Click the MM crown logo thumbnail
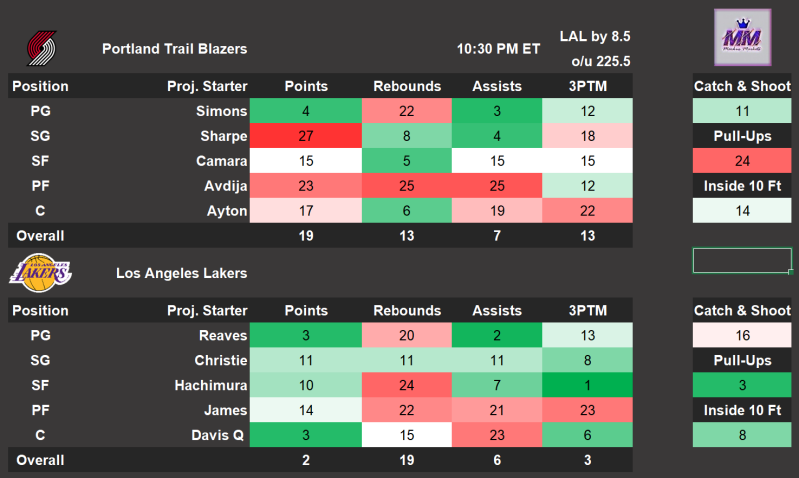 (741, 38)
